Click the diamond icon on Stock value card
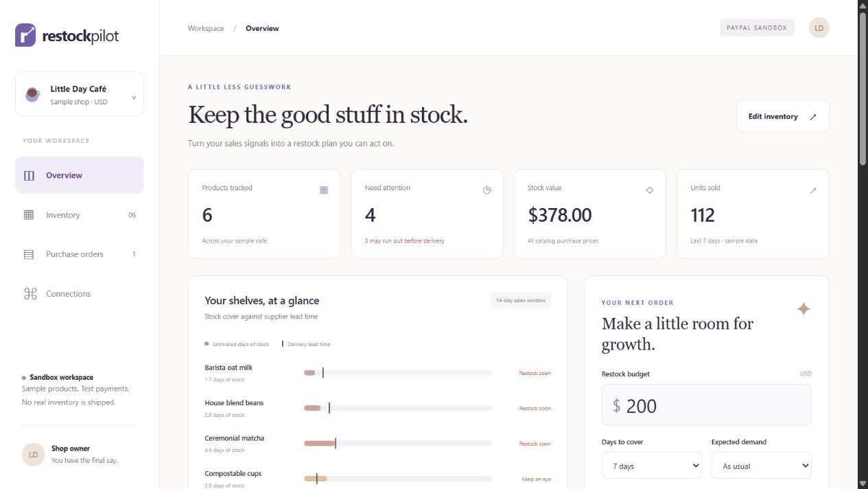 (650, 190)
